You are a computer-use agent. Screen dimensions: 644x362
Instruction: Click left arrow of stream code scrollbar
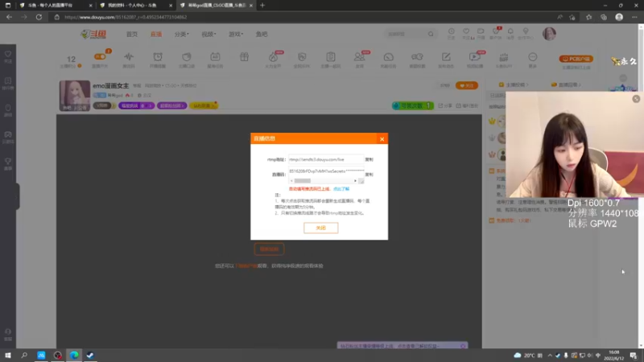[x=291, y=180]
